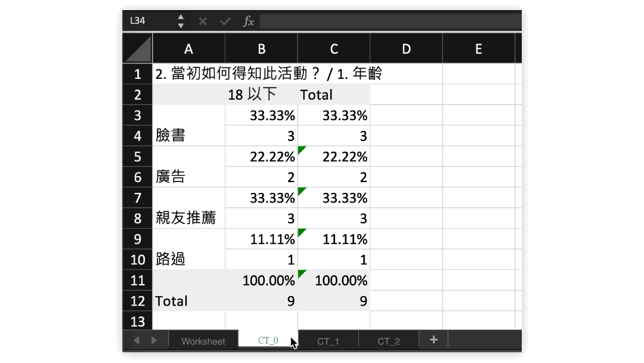The height and width of the screenshot is (363, 644).
Task: Select all cells with corner triangle
Action: click(x=138, y=48)
